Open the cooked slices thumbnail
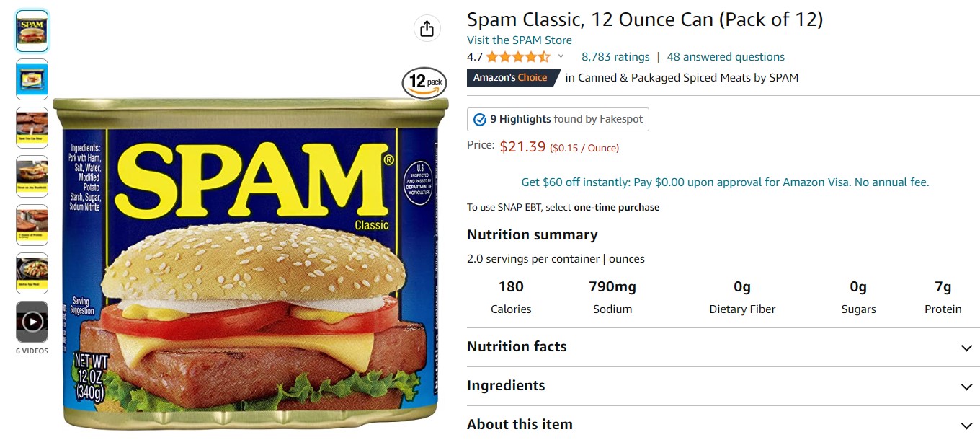 [32, 128]
